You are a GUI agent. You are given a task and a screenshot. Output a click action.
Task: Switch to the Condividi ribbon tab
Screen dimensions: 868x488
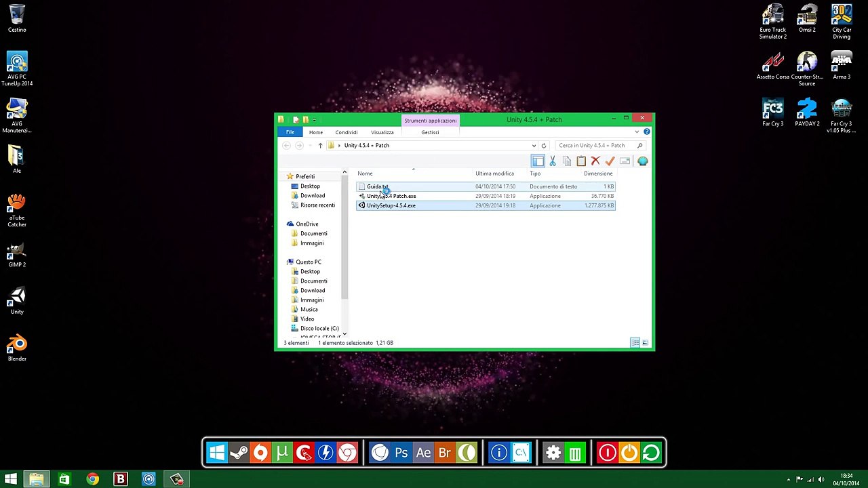pos(347,132)
